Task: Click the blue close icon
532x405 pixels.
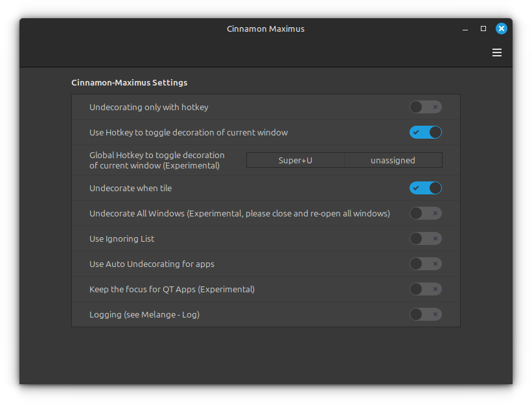Action: click(502, 29)
